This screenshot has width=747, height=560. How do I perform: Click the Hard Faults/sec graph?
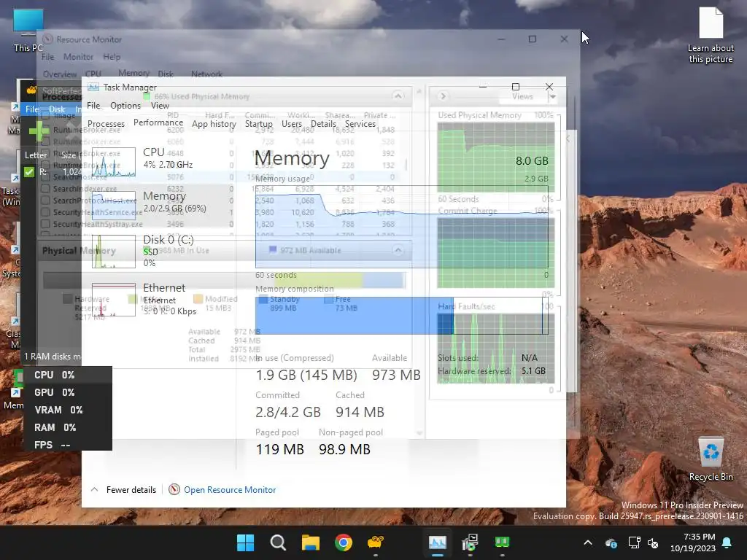coord(496,348)
